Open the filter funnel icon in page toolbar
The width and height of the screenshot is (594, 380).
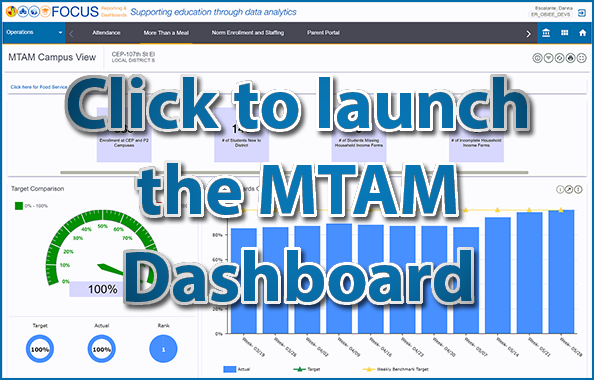click(548, 58)
